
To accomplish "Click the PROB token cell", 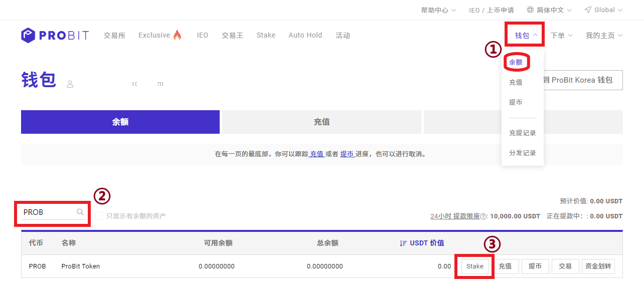I will pyautogui.click(x=38, y=266).
